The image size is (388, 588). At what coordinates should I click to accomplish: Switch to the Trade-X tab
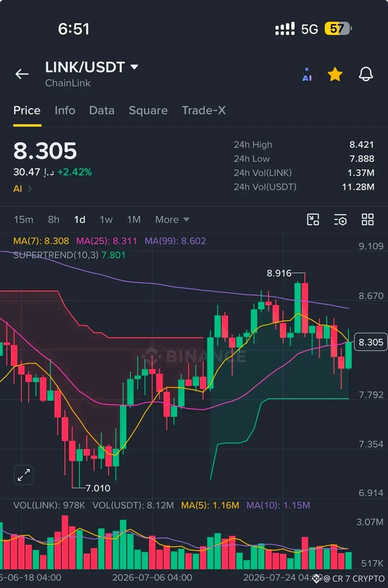click(x=204, y=111)
